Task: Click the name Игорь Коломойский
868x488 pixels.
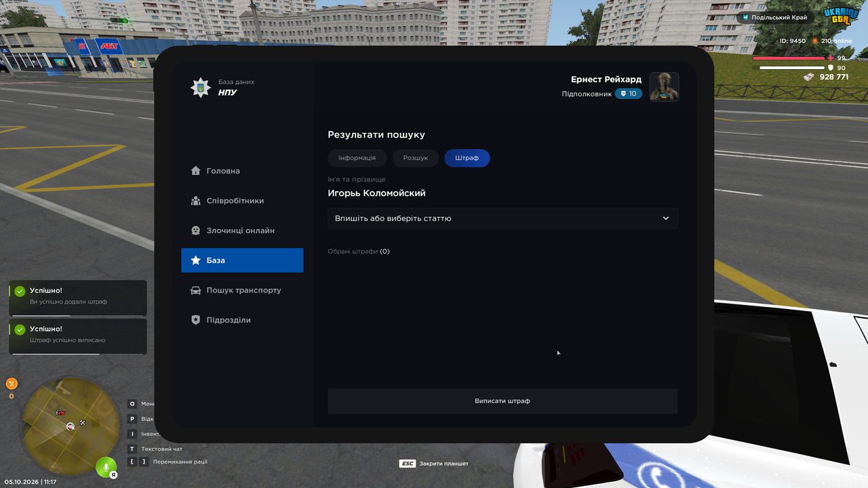Action: pos(376,193)
